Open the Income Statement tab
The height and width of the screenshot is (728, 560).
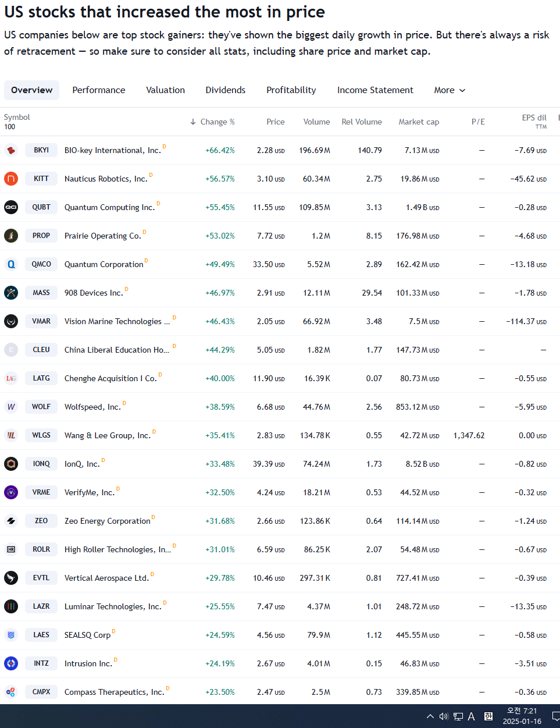coord(375,90)
